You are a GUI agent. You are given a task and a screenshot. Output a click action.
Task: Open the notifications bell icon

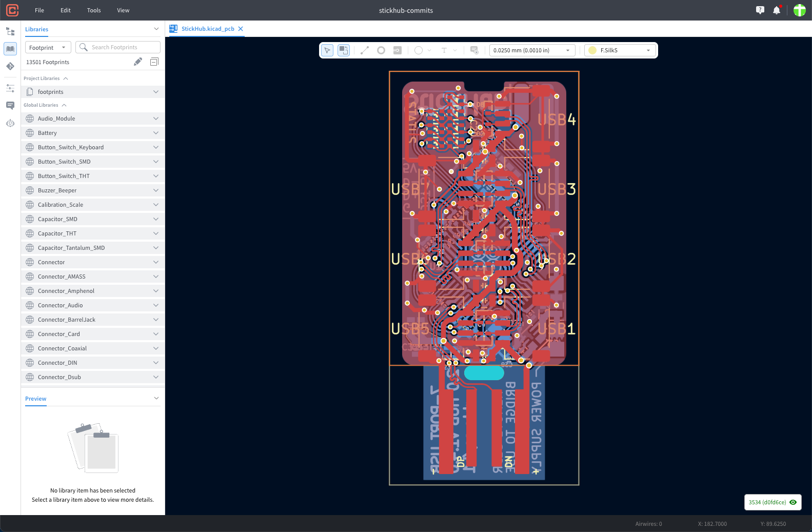(777, 10)
